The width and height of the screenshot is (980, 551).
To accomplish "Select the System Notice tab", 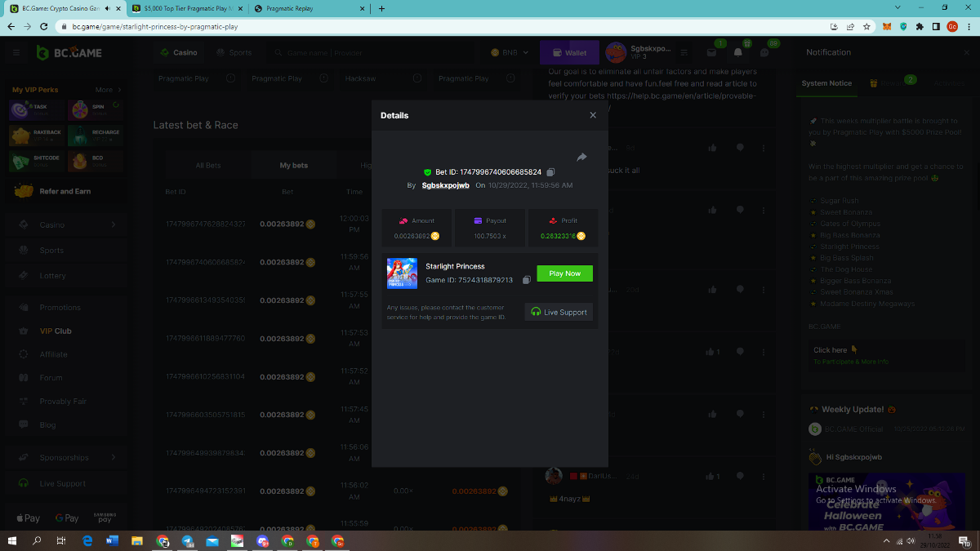I will tap(826, 83).
